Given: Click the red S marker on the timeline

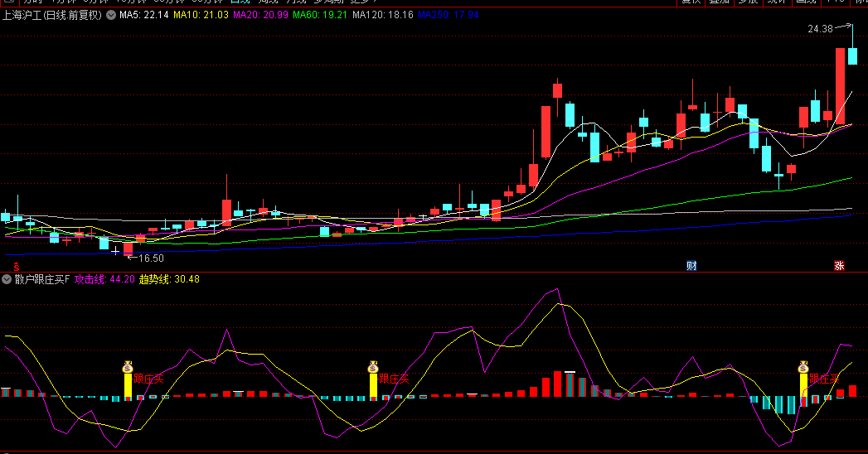Looking at the screenshot, I should point(17,267).
